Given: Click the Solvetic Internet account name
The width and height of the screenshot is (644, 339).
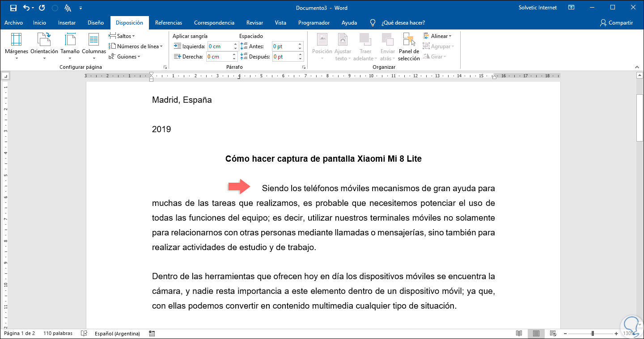Looking at the screenshot, I should [x=538, y=8].
